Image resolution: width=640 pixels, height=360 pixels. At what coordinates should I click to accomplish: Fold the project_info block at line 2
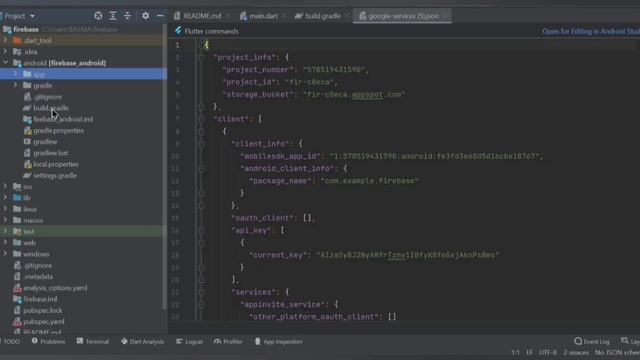click(x=201, y=58)
